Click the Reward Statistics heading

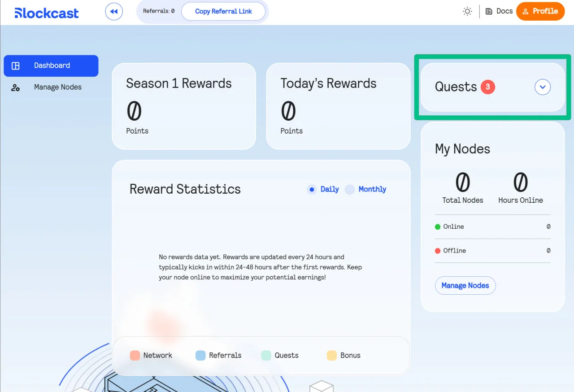(x=185, y=189)
